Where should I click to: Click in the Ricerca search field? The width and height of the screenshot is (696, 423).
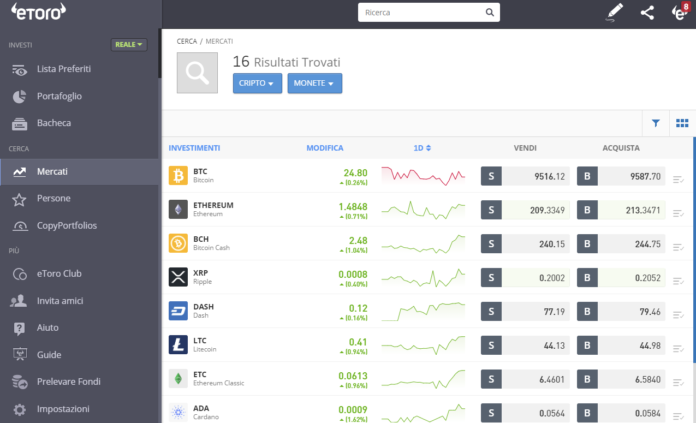429,12
